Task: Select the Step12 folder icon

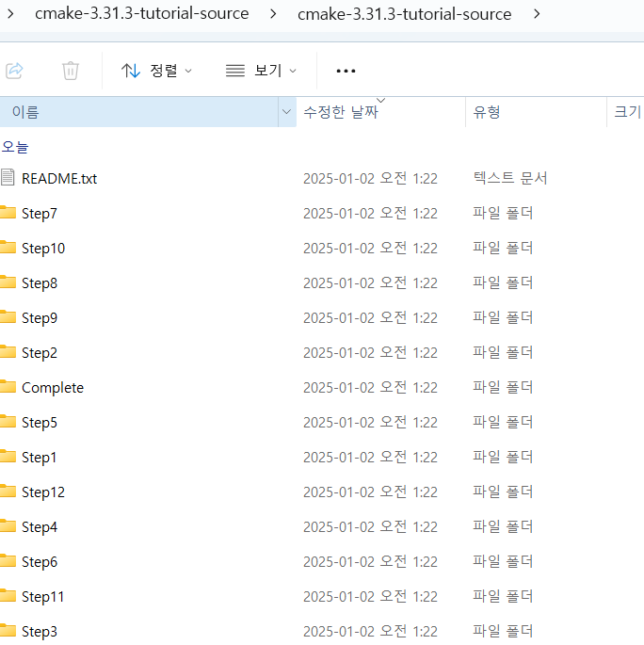Action: pyautogui.click(x=8, y=492)
